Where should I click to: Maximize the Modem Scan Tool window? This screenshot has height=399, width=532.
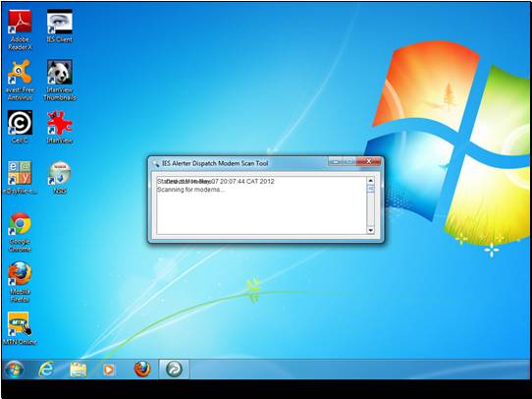(x=349, y=161)
